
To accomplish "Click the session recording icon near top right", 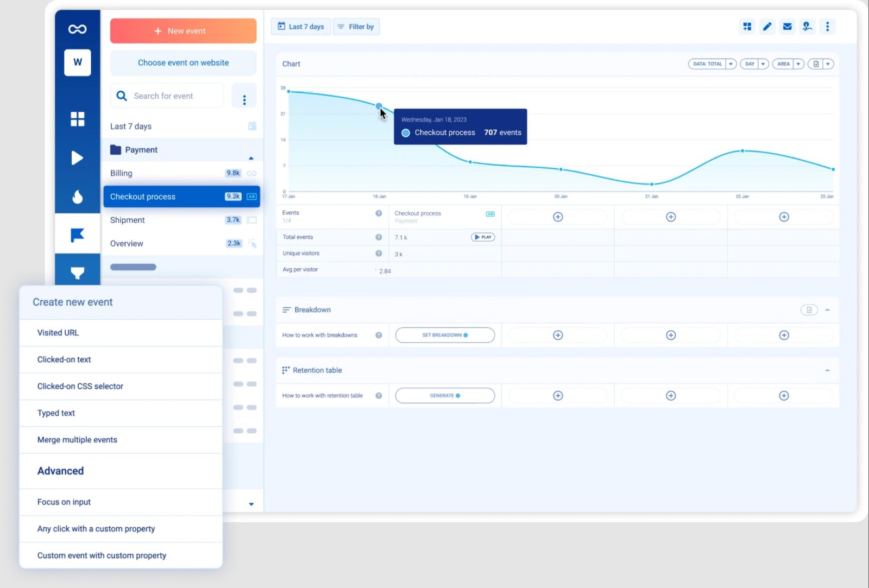I will pyautogui.click(x=807, y=26).
